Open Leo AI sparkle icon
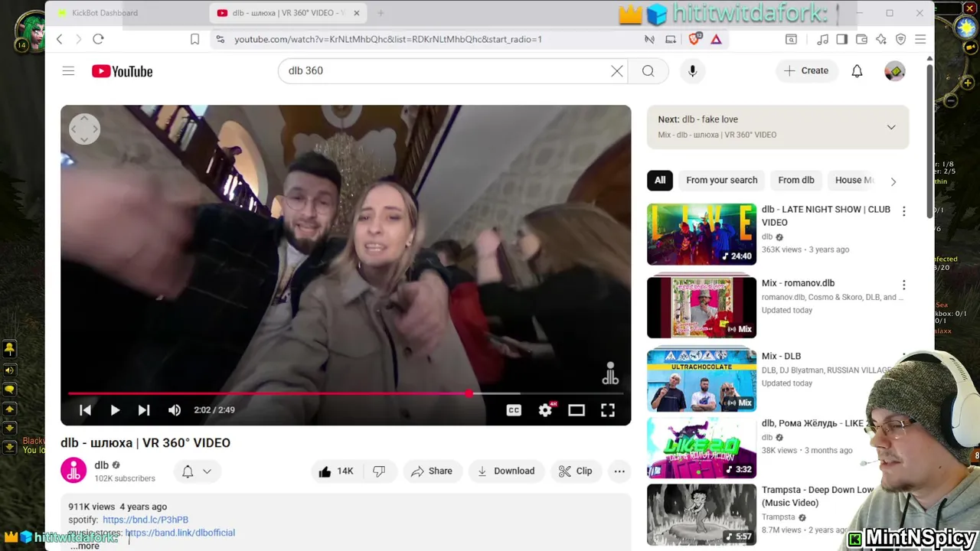This screenshot has width=980, height=551. tap(881, 39)
